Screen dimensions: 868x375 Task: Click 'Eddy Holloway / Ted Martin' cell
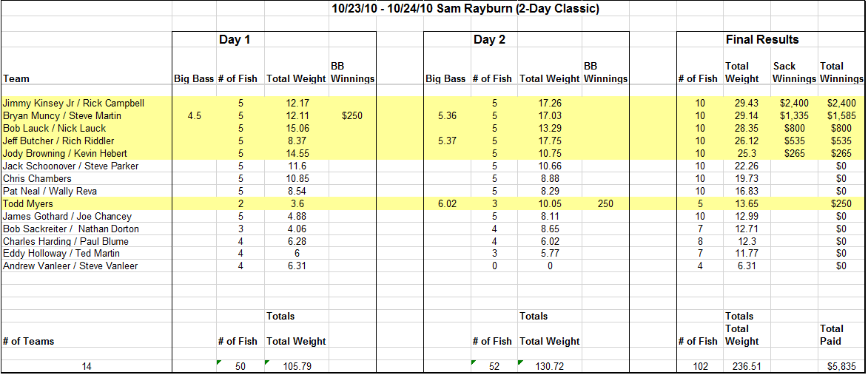point(61,253)
